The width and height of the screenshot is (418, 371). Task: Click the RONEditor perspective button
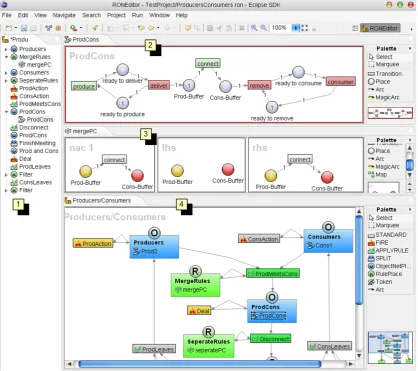coord(380,28)
